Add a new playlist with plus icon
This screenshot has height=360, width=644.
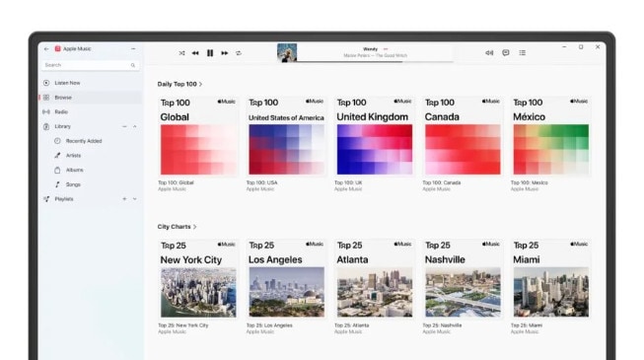tap(124, 199)
